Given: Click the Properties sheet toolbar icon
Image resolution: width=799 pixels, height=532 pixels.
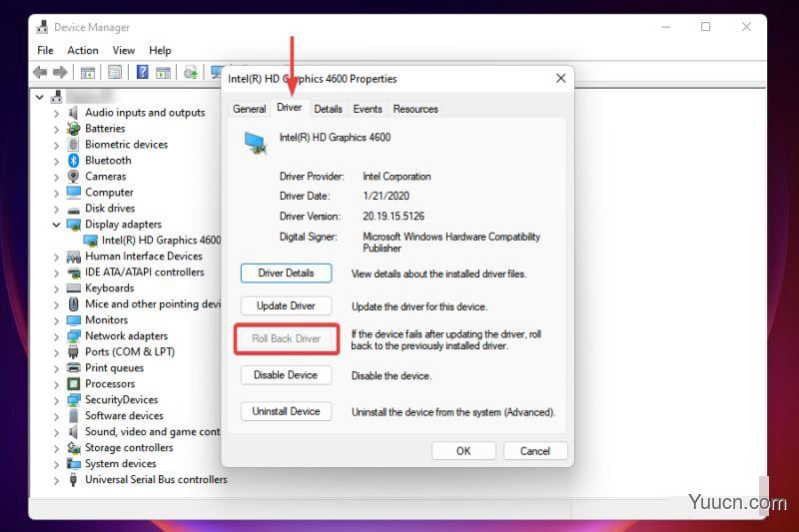Looking at the screenshot, I should (115, 72).
